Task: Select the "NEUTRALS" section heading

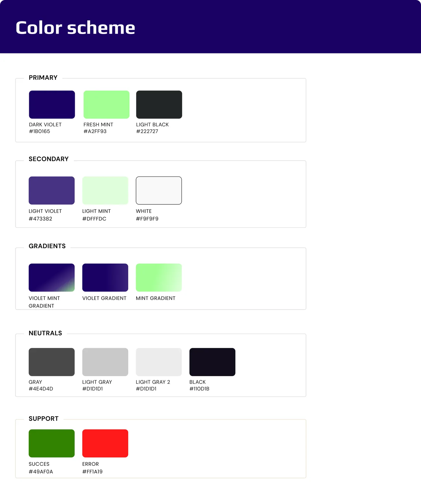Action: tap(45, 333)
